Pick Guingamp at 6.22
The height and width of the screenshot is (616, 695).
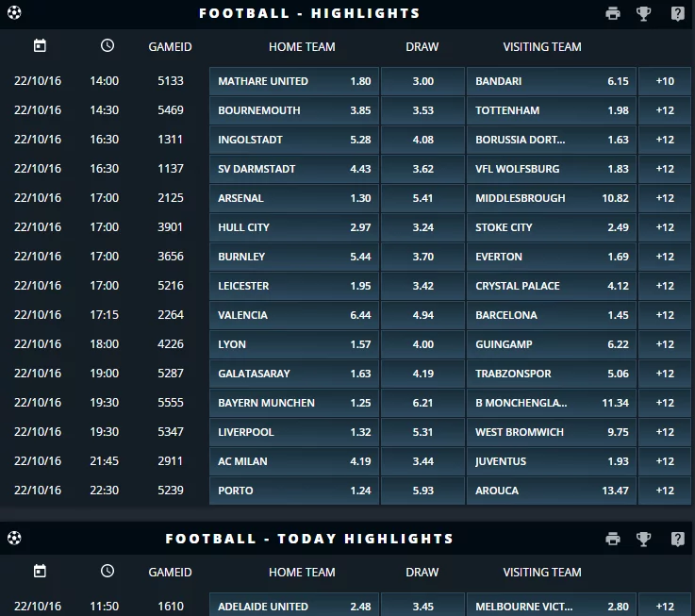[552, 344]
